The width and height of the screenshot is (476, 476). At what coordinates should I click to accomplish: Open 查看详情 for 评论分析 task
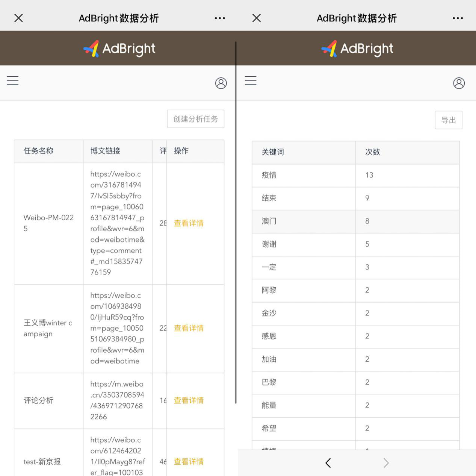(x=189, y=401)
